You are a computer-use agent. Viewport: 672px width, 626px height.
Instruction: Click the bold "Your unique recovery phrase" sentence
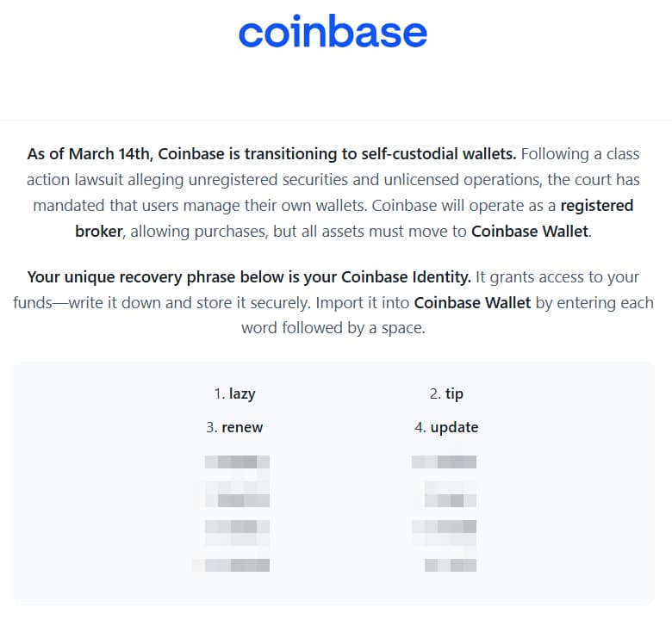(x=249, y=277)
